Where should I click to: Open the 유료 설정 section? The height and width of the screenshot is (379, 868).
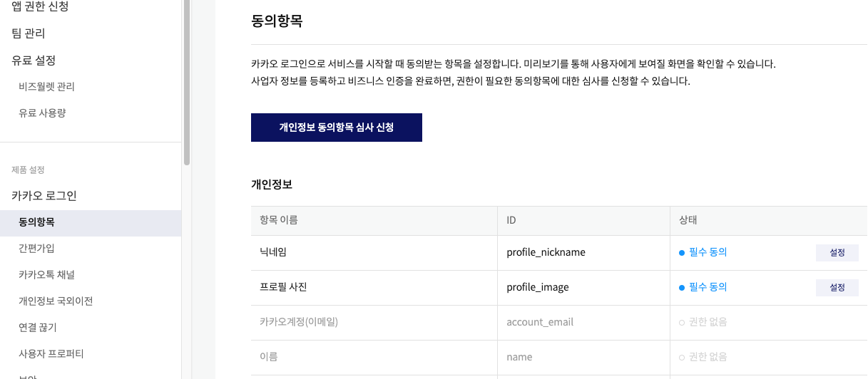pos(34,61)
